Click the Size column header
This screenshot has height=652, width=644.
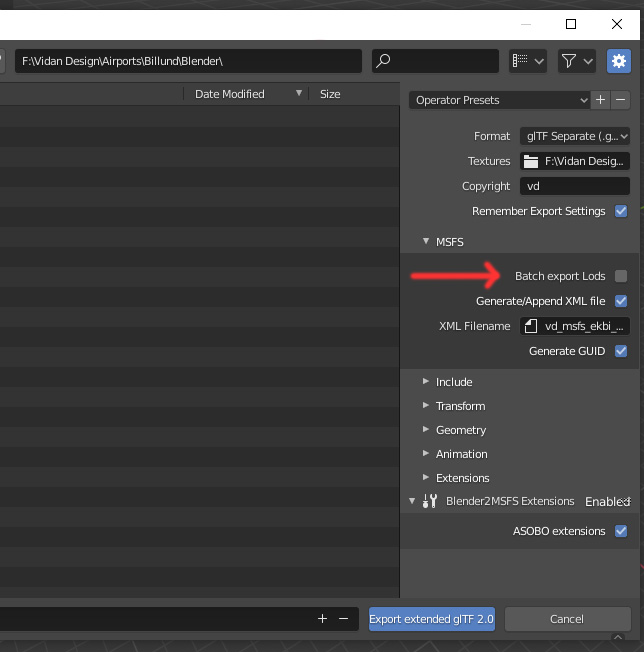330,94
